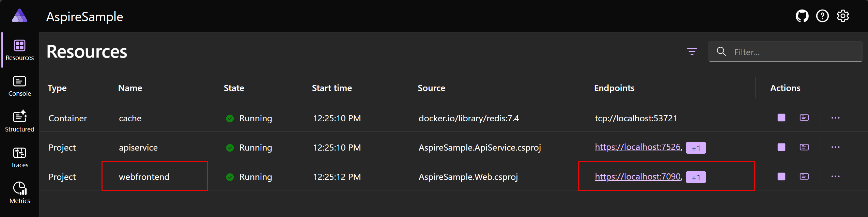868x217 pixels.
Task: Click the AspireSample.Web.csproj source cell
Action: click(x=468, y=177)
